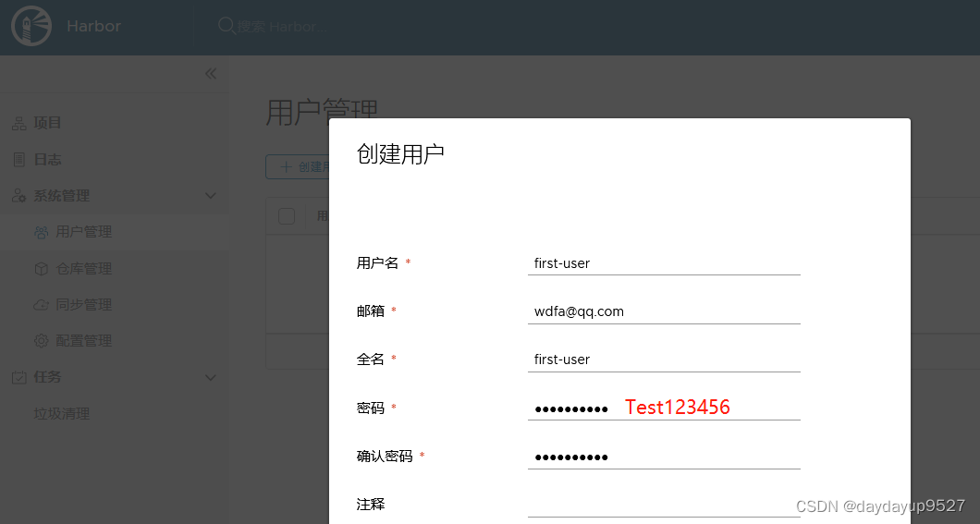Select all users table header checkbox
The height and width of the screenshot is (524, 980).
tap(287, 216)
